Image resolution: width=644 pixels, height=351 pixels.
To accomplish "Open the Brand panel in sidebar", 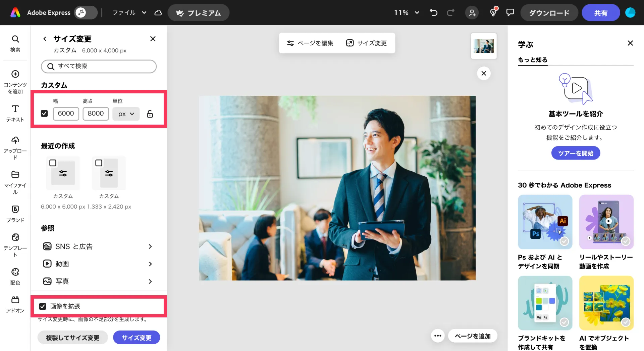I will click(15, 214).
